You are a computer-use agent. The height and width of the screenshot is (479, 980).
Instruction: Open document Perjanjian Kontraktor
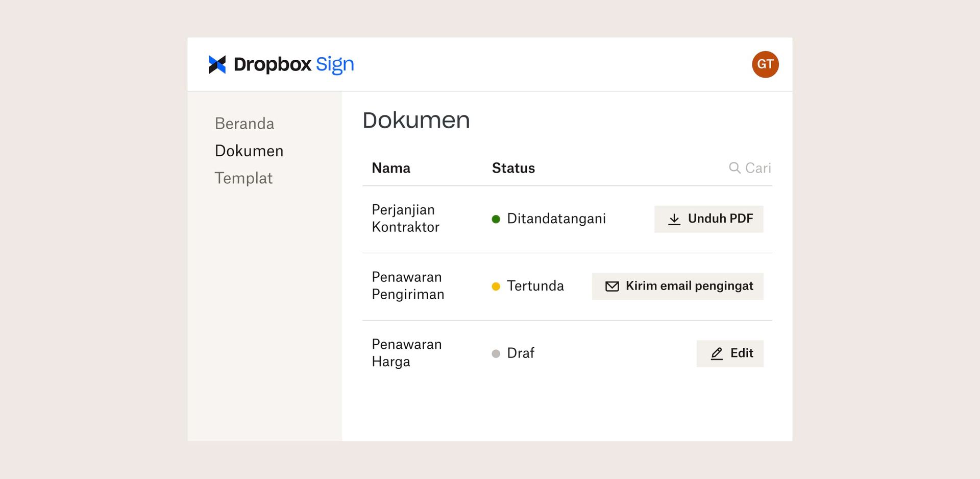click(406, 218)
